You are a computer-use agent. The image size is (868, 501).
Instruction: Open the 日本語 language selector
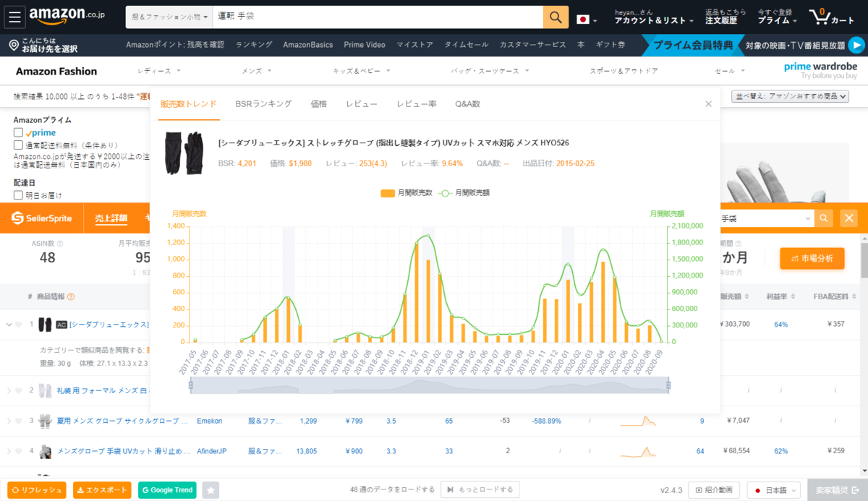(x=774, y=490)
